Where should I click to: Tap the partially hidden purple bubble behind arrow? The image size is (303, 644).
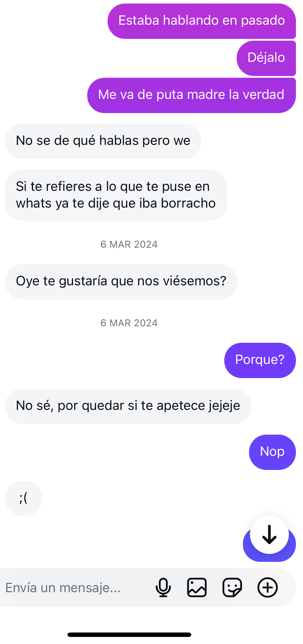(x=250, y=551)
